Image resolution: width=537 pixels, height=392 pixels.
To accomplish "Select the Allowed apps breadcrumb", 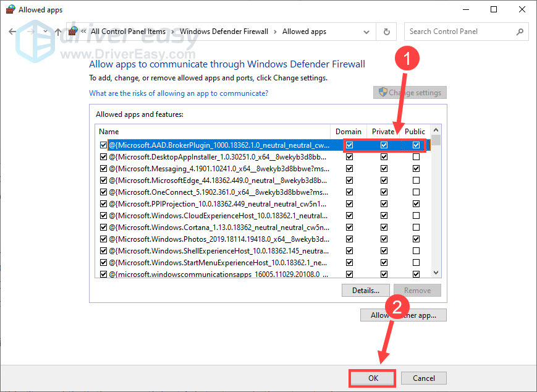I will pyautogui.click(x=304, y=32).
